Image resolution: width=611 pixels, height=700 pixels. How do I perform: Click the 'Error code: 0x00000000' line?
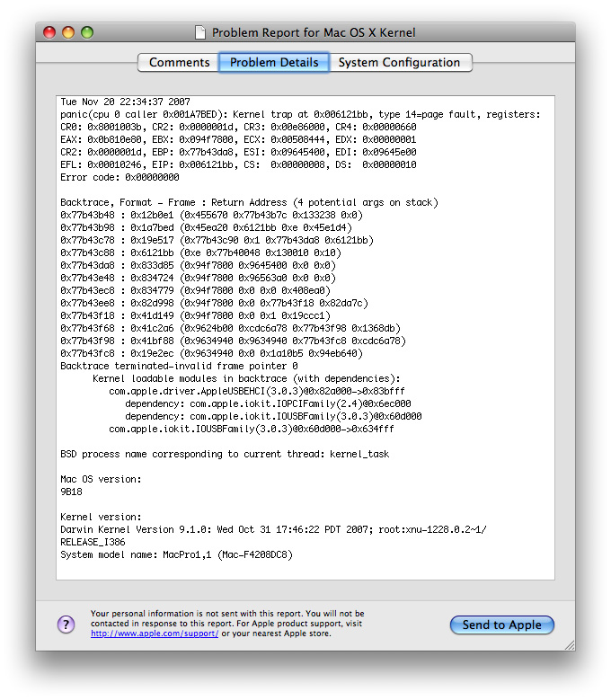pyautogui.click(x=120, y=177)
